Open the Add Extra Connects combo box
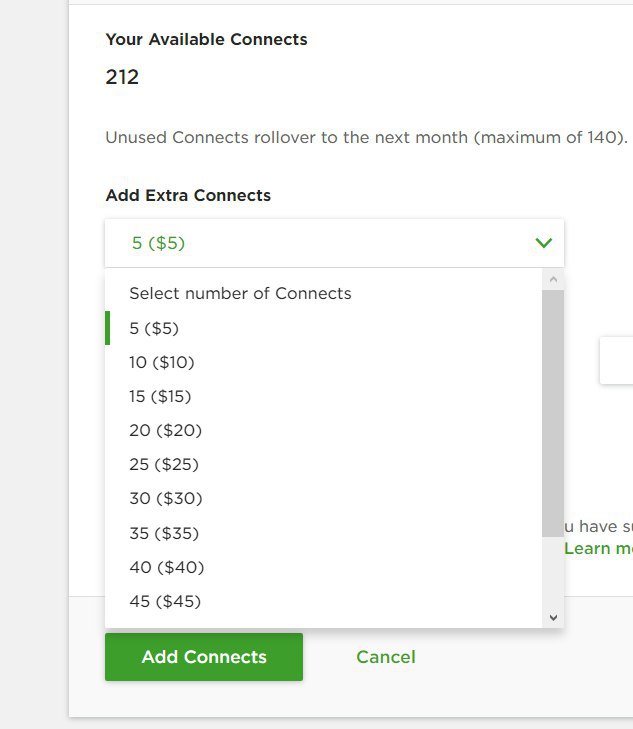Screen dimensions: 633x729 pos(335,243)
